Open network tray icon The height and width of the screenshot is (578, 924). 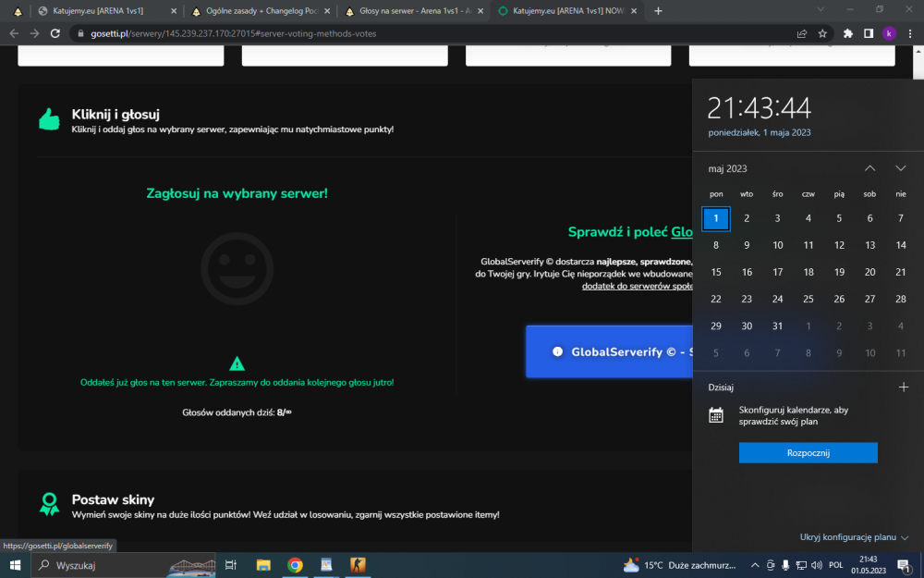click(x=801, y=565)
